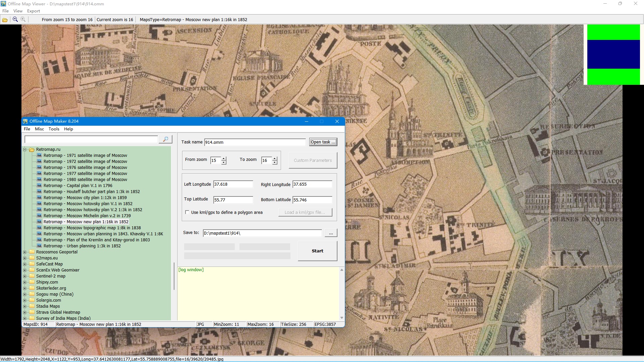Expand the Stadia Maps node
The width and height of the screenshot is (644, 362).
24,306
